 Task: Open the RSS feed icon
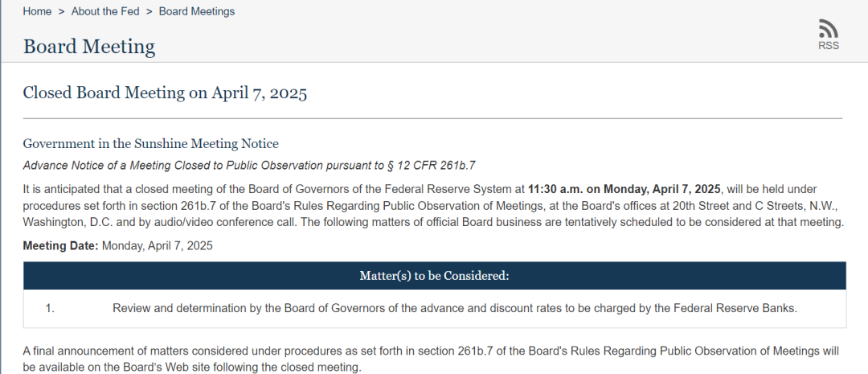828,29
